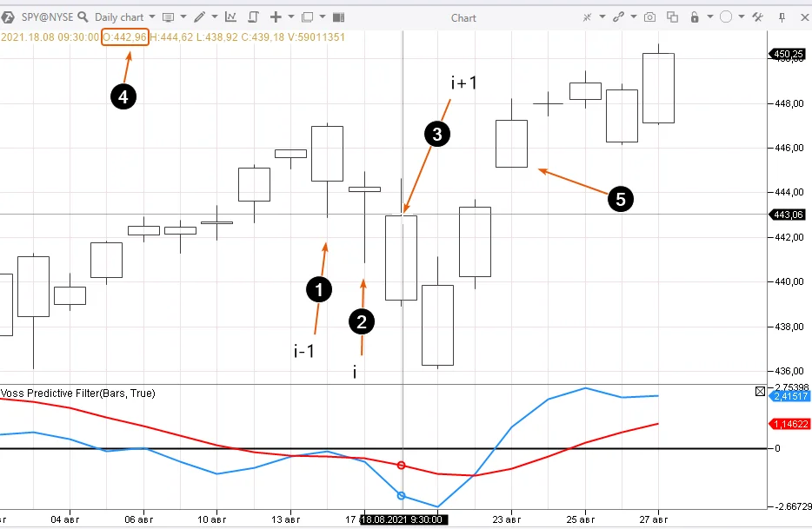The height and width of the screenshot is (529, 812).
Task: Close the Voss Predictive Filter panel
Action: pos(761,393)
